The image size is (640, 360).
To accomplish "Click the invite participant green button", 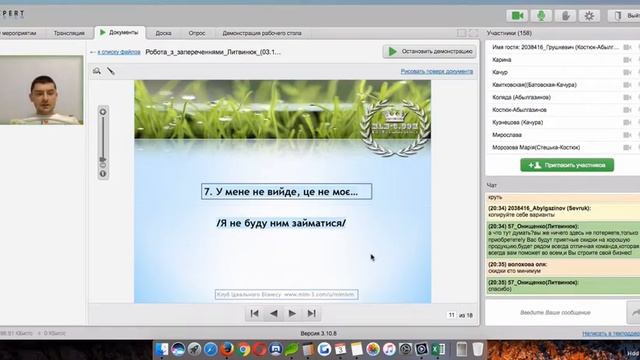I will (567, 165).
